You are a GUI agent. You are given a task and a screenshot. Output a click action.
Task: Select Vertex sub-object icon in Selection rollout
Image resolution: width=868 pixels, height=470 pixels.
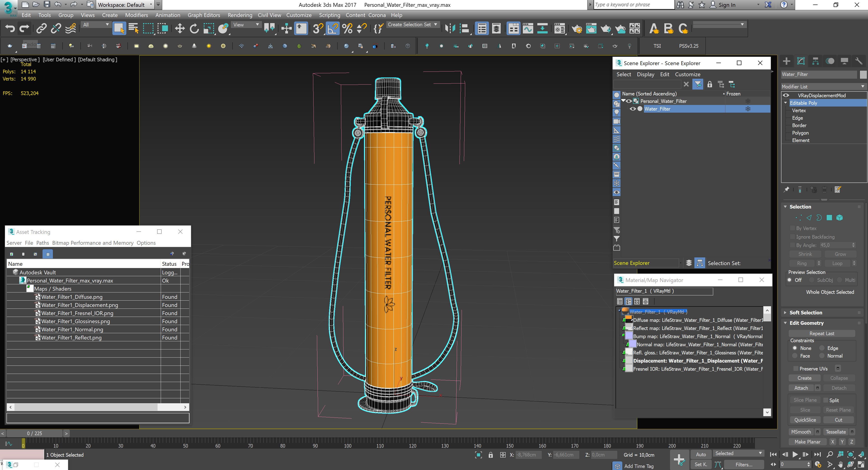(x=798, y=218)
